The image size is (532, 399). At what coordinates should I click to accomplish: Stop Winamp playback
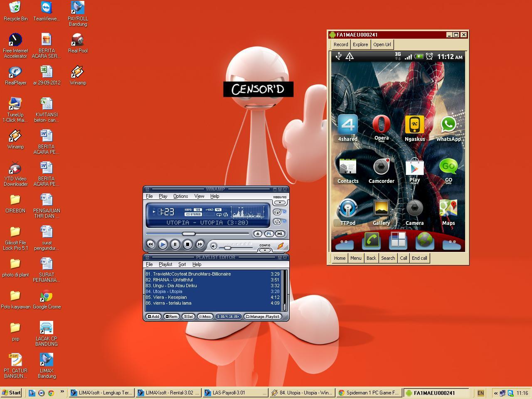tap(187, 245)
